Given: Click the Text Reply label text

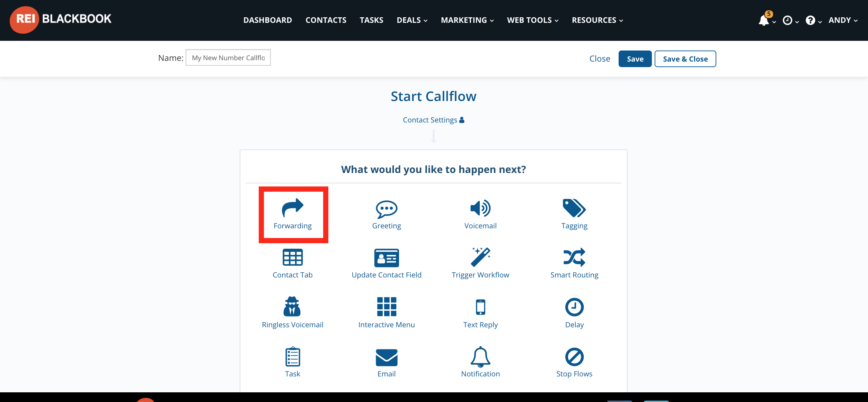Looking at the screenshot, I should pyautogui.click(x=480, y=325).
